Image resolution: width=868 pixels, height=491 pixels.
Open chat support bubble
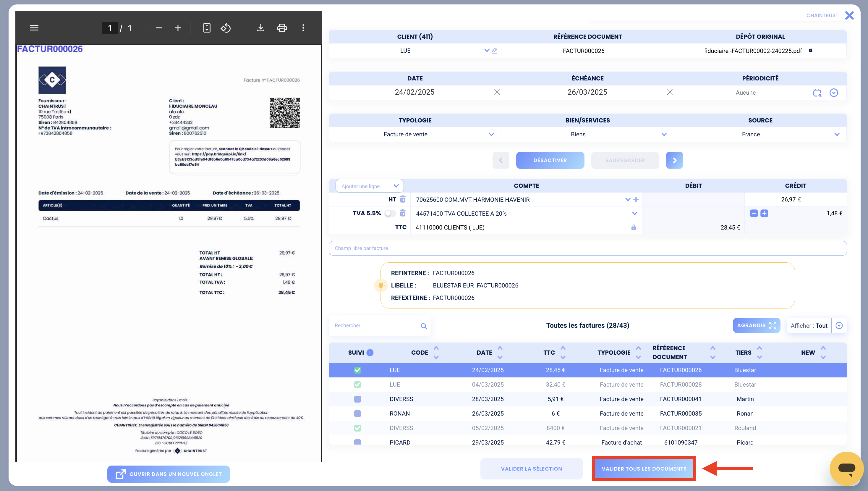[x=846, y=469]
